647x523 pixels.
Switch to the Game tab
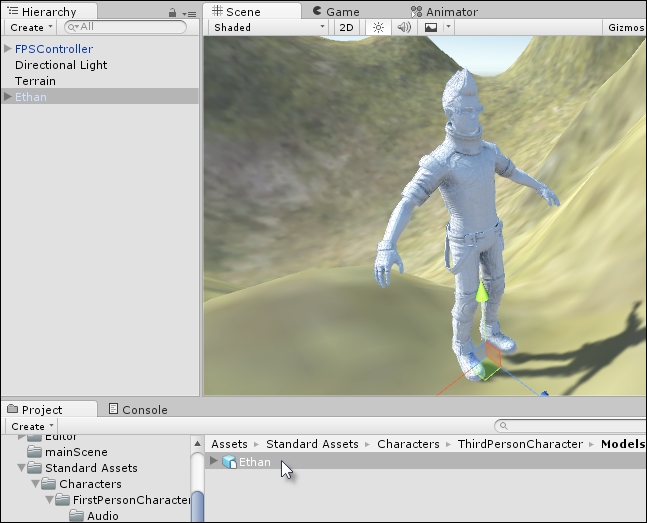click(336, 12)
